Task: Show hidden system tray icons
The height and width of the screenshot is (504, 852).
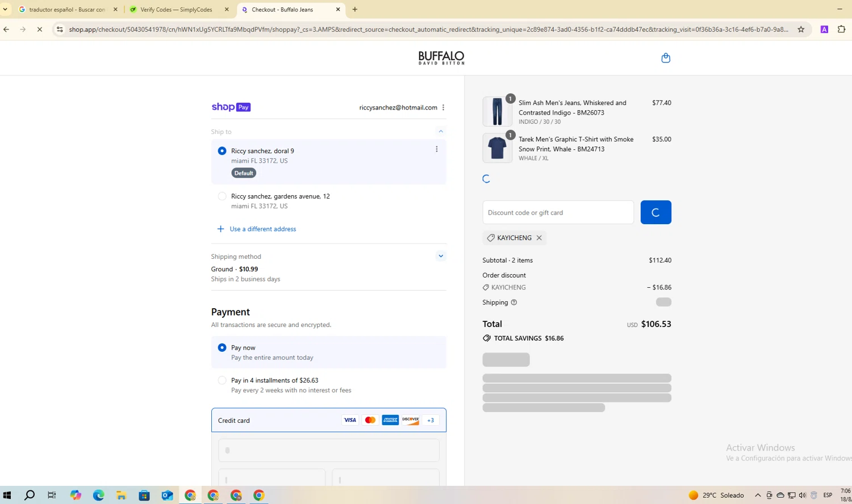Action: tap(758, 495)
